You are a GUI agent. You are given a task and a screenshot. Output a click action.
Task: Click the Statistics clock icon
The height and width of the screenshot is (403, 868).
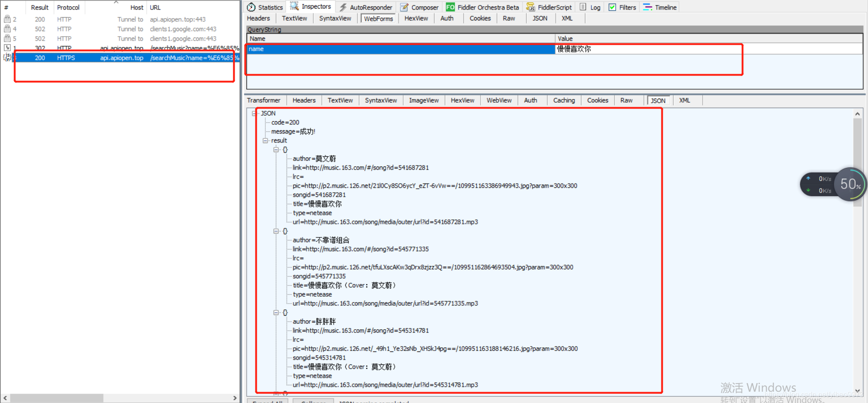251,7
